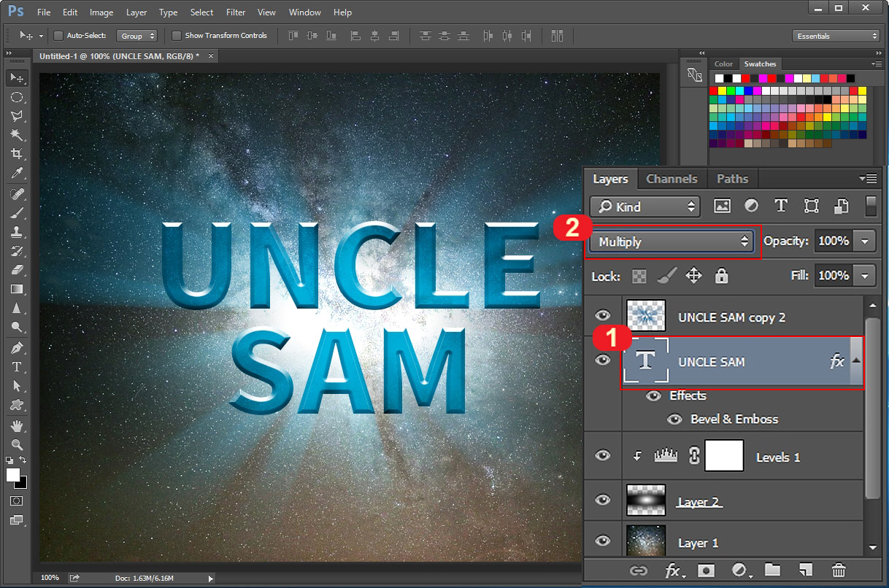Lock image pixels brush icon
Viewport: 889px width, 588px height.
[x=666, y=276]
